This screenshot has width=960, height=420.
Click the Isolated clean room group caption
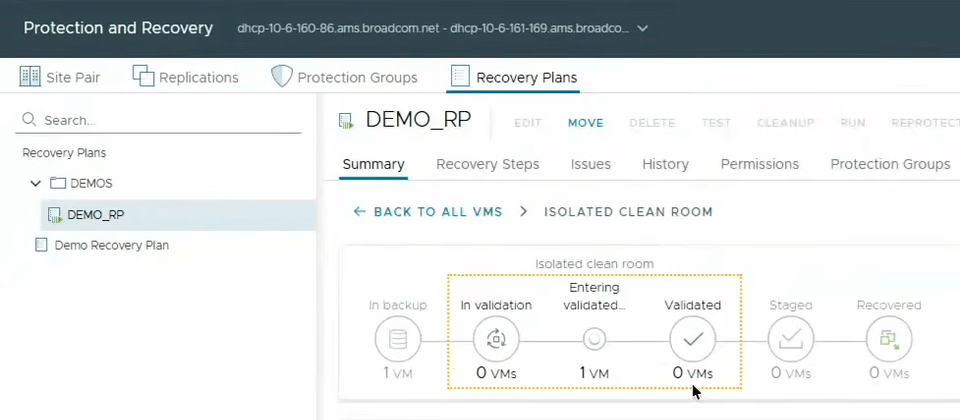coord(594,264)
